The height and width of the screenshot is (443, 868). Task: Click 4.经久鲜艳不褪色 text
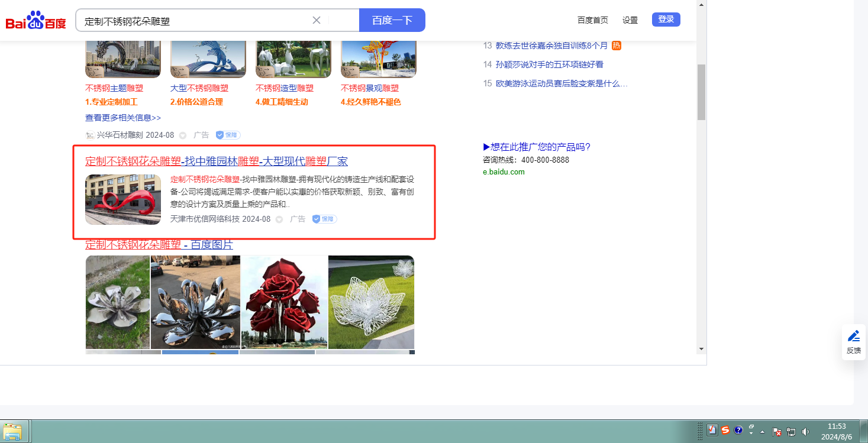(x=371, y=102)
